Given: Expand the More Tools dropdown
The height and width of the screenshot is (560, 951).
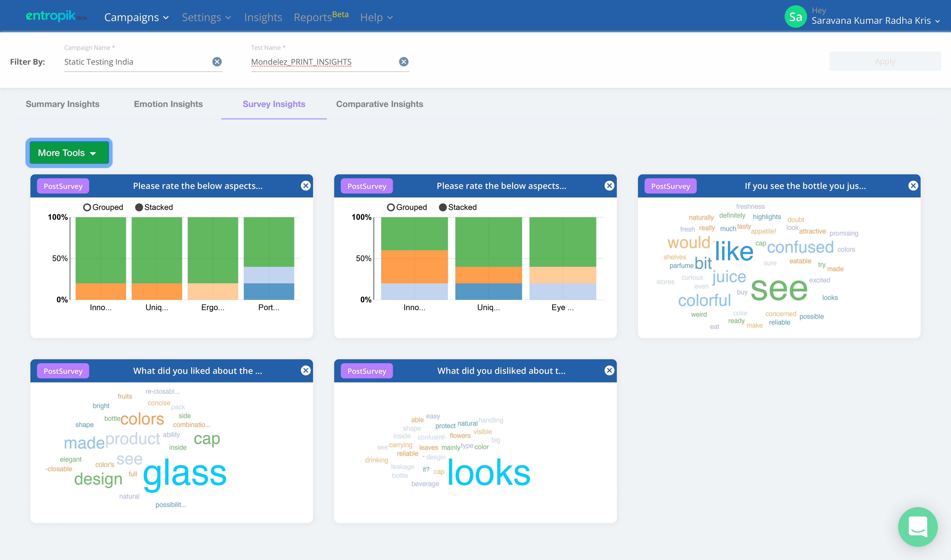Looking at the screenshot, I should pos(69,153).
